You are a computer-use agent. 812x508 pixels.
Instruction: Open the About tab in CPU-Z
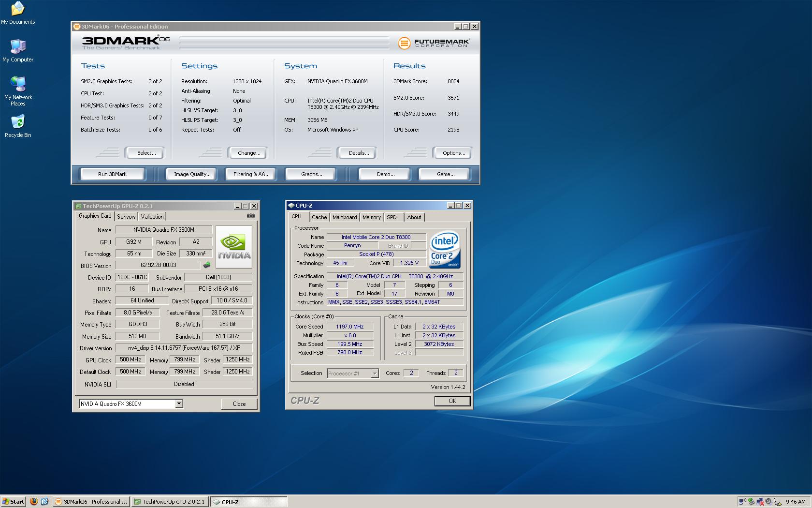coord(414,217)
